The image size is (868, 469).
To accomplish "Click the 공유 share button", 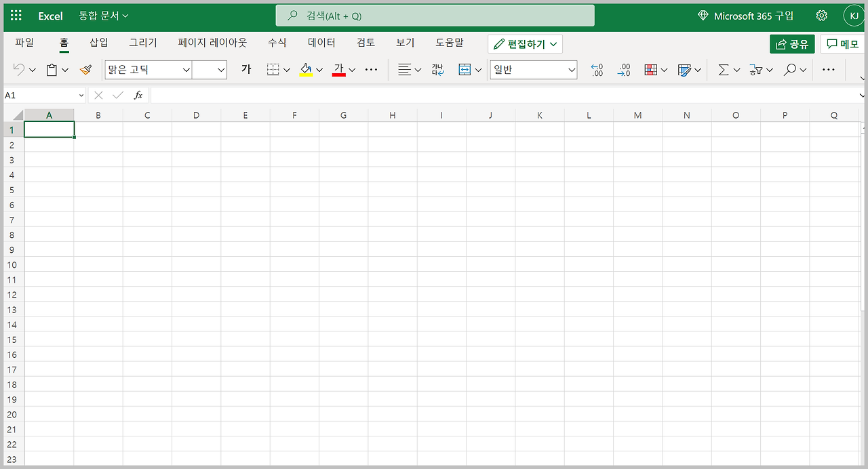I will (792, 44).
